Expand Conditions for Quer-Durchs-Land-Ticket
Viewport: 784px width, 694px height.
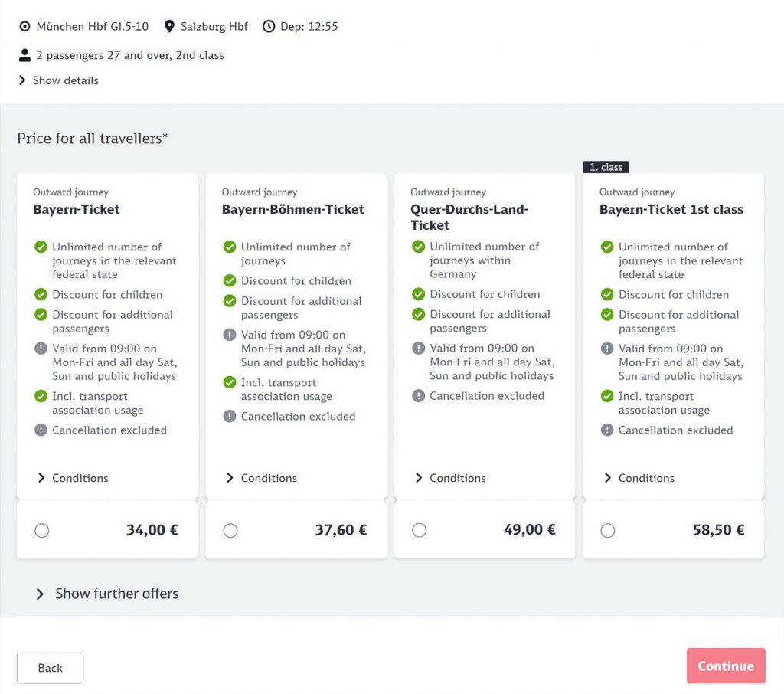point(450,478)
